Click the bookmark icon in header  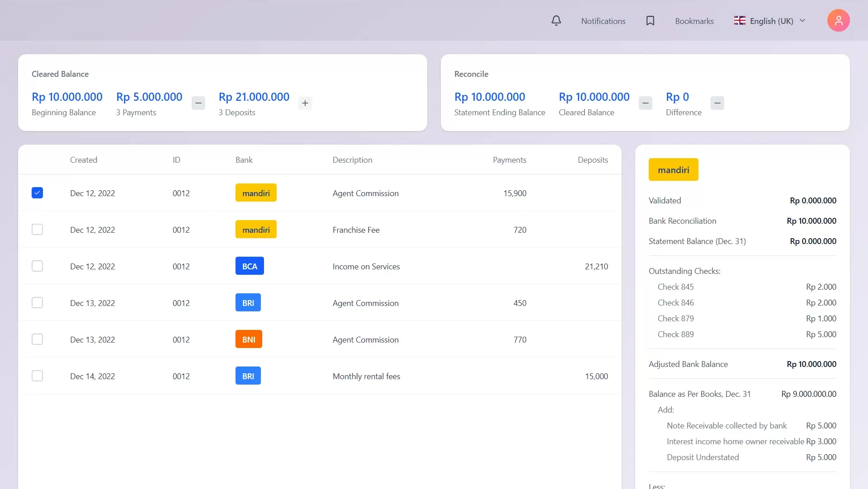(x=650, y=21)
